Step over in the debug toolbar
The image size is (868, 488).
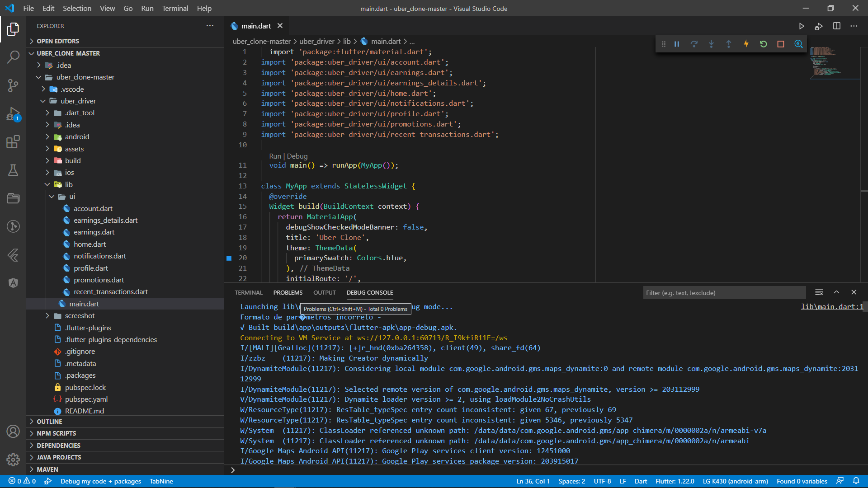point(694,44)
